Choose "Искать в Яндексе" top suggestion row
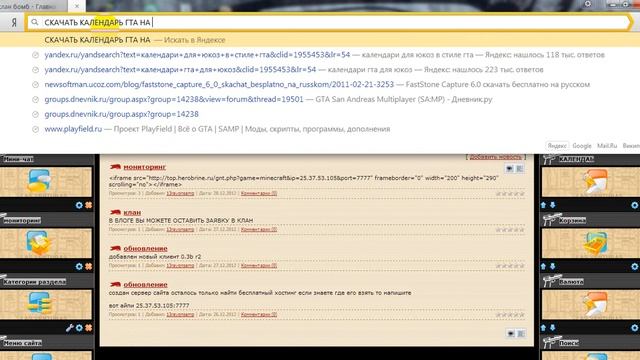The image size is (640, 360). pos(320,40)
